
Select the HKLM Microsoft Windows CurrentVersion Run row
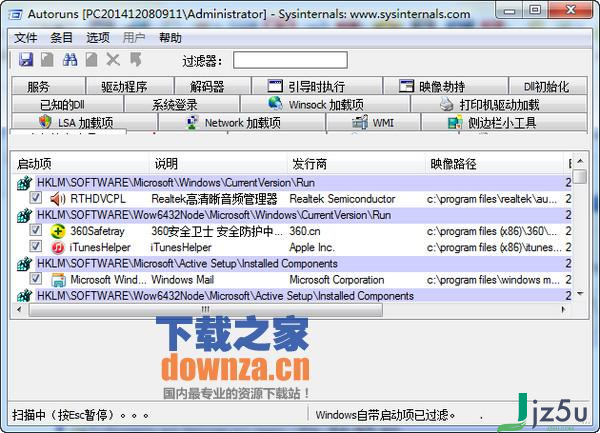tap(293, 183)
